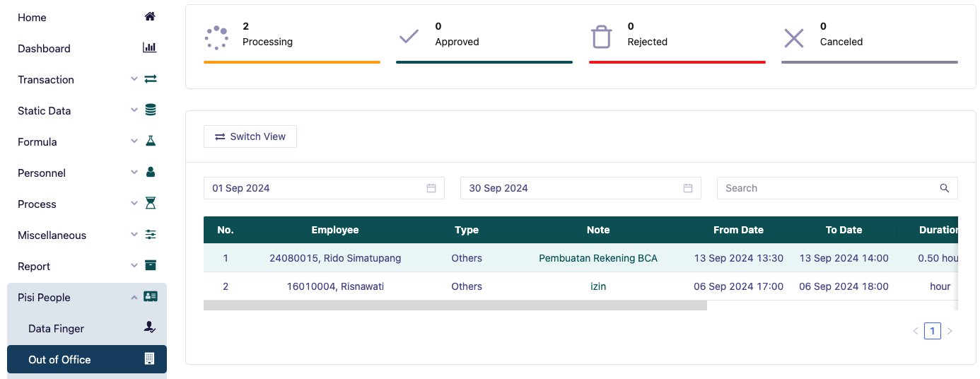Click calendar icon in start date field
Image resolution: width=980 pixels, height=379 pixels.
[x=431, y=188]
